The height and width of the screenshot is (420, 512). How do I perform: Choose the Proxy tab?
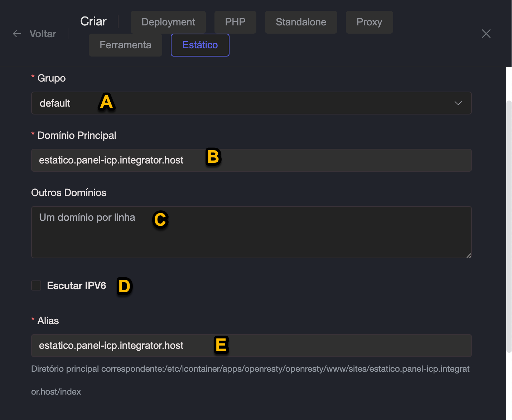coord(369,22)
